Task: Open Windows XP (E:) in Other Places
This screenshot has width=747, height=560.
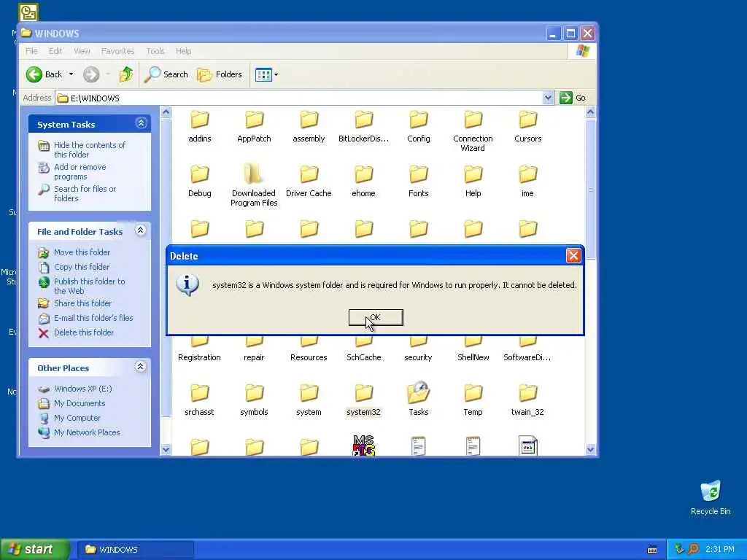Action: pos(83,389)
